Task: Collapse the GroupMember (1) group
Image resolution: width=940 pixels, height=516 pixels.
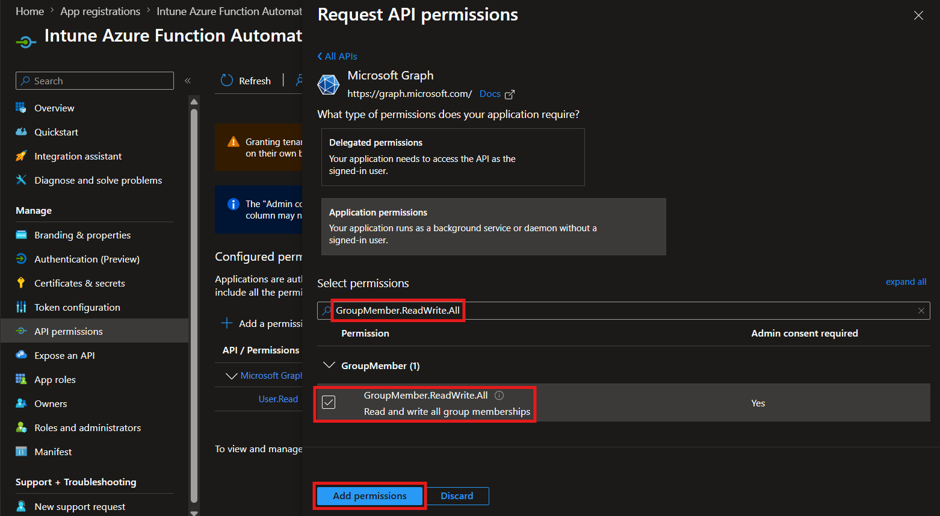Action: (x=329, y=365)
